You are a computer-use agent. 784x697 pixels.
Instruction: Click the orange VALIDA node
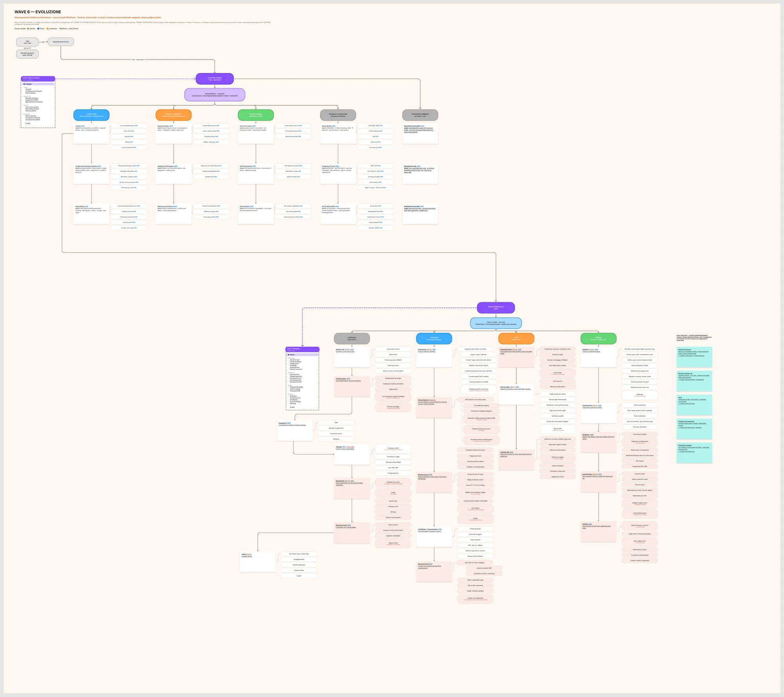pos(516,339)
